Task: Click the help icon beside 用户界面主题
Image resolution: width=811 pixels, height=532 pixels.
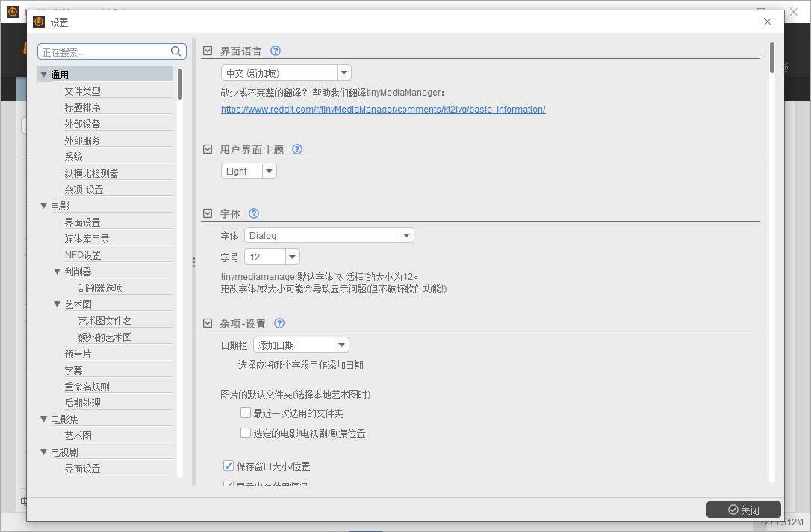Action: point(297,149)
